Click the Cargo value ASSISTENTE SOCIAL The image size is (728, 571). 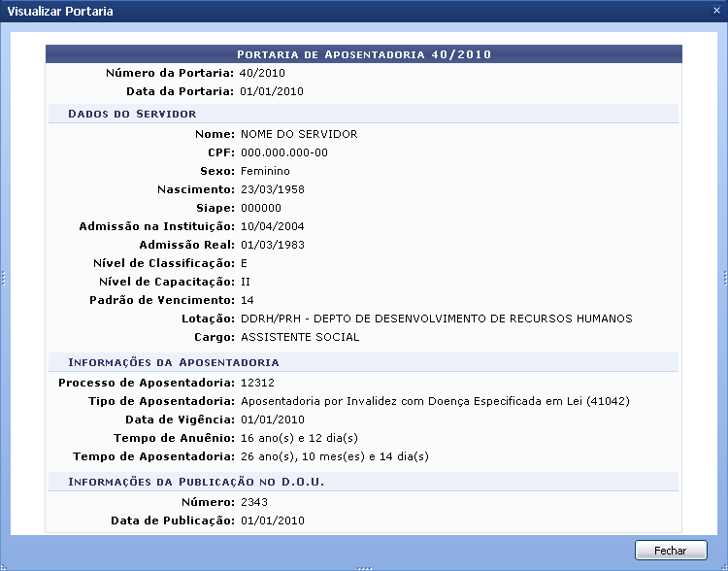pos(300,337)
